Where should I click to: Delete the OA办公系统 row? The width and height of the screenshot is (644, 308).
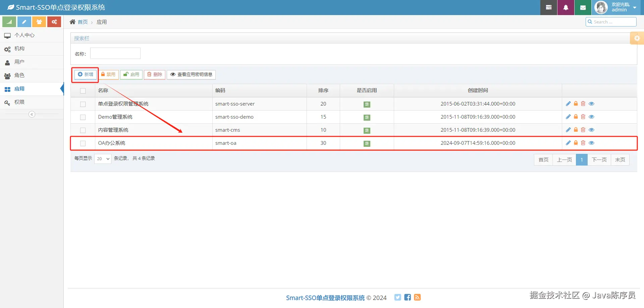click(583, 143)
